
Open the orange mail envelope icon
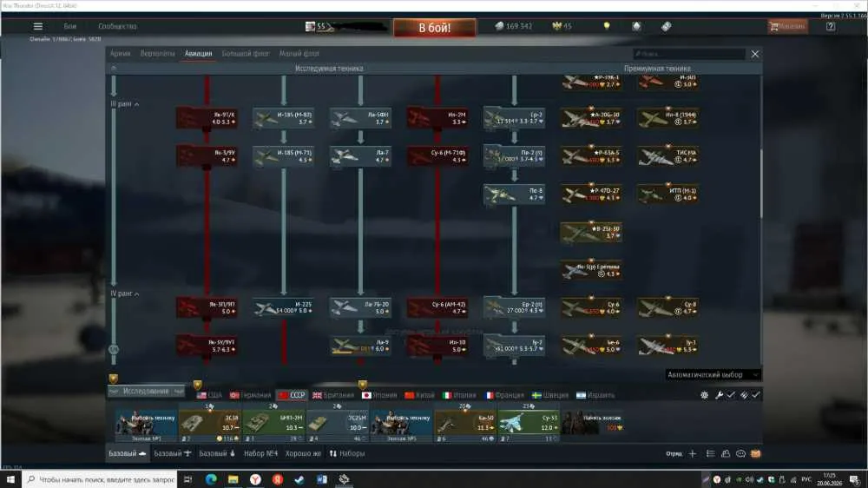pos(756,453)
